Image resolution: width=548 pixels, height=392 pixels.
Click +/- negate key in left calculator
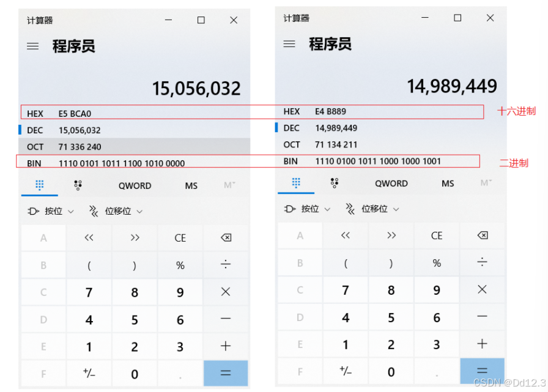[x=89, y=374]
